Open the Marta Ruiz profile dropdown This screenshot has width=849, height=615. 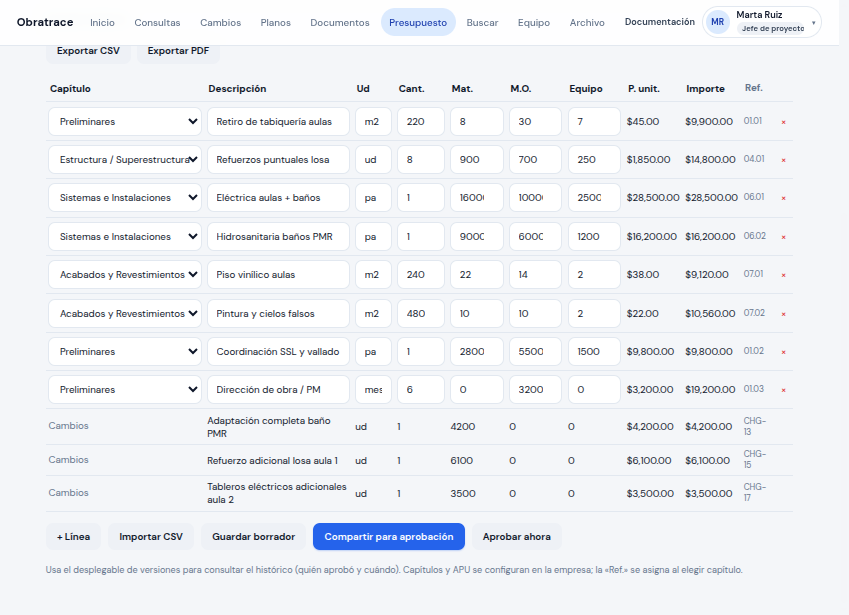(x=762, y=22)
